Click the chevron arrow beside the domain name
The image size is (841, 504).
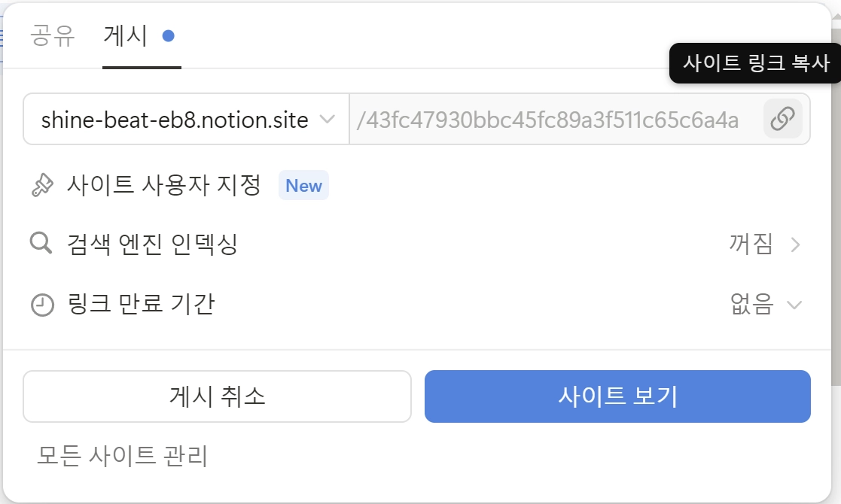click(328, 120)
